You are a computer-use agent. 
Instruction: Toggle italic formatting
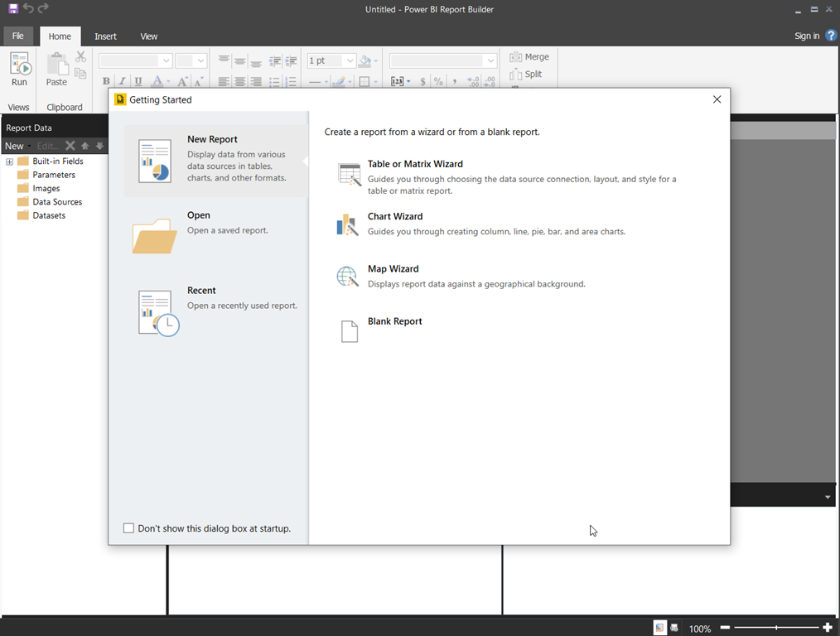tap(122, 81)
